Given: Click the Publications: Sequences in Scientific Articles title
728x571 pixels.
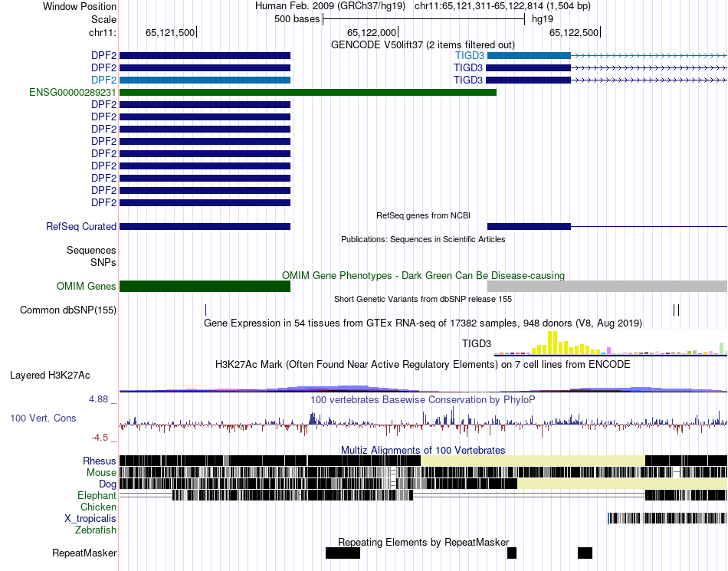Looking at the screenshot, I should tap(423, 239).
